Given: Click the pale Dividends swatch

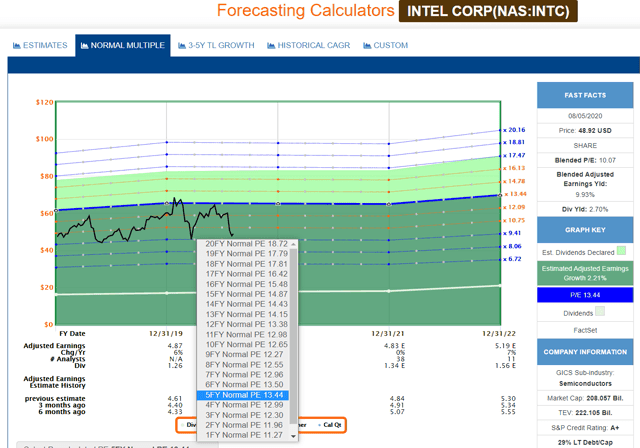Looking at the screenshot, I should [x=600, y=312].
